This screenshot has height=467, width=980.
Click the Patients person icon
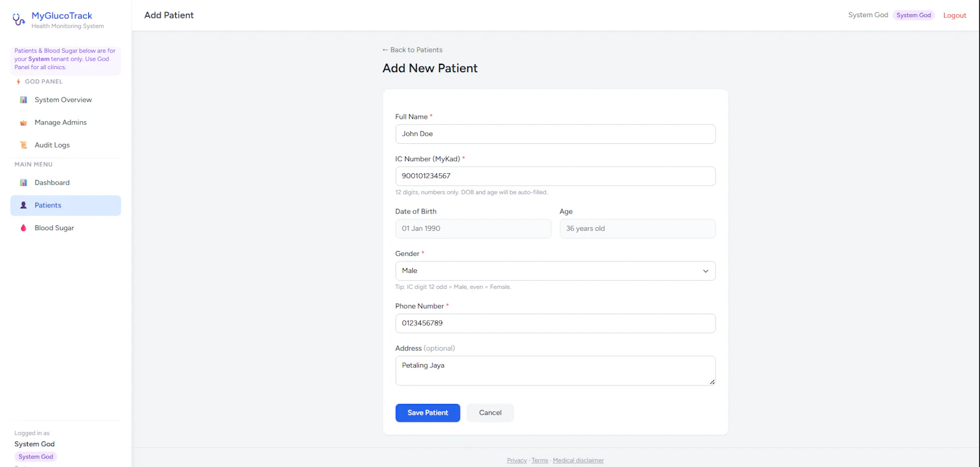pyautogui.click(x=23, y=205)
